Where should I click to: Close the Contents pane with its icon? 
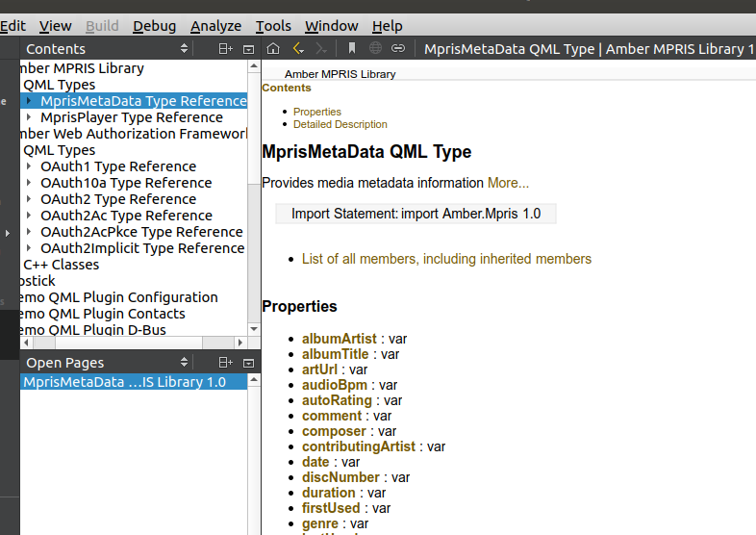tap(248, 49)
